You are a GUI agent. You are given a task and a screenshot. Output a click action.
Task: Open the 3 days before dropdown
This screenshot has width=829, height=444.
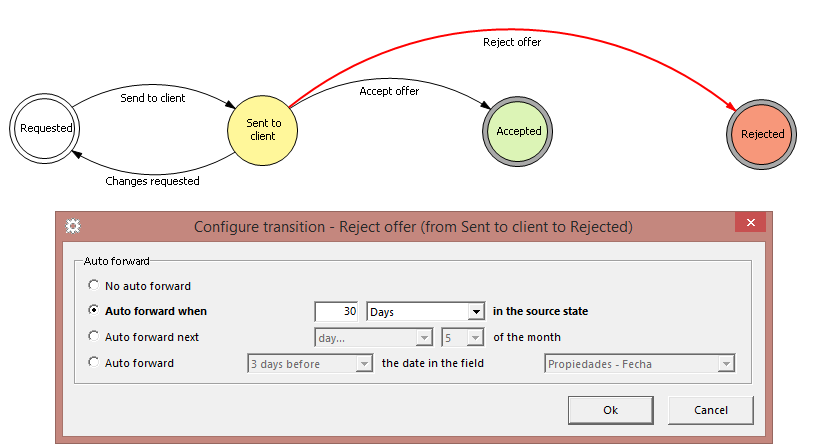310,364
